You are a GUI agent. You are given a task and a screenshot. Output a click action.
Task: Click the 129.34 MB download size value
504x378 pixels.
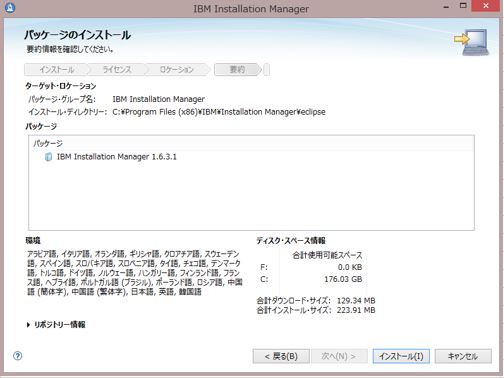356,301
